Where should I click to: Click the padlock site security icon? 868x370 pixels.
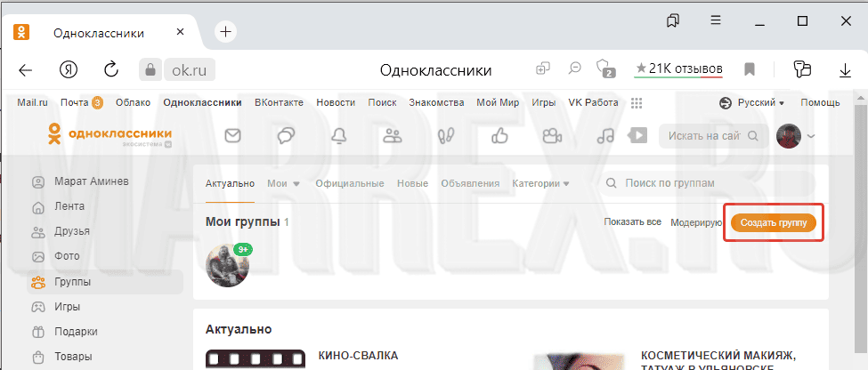point(150,69)
